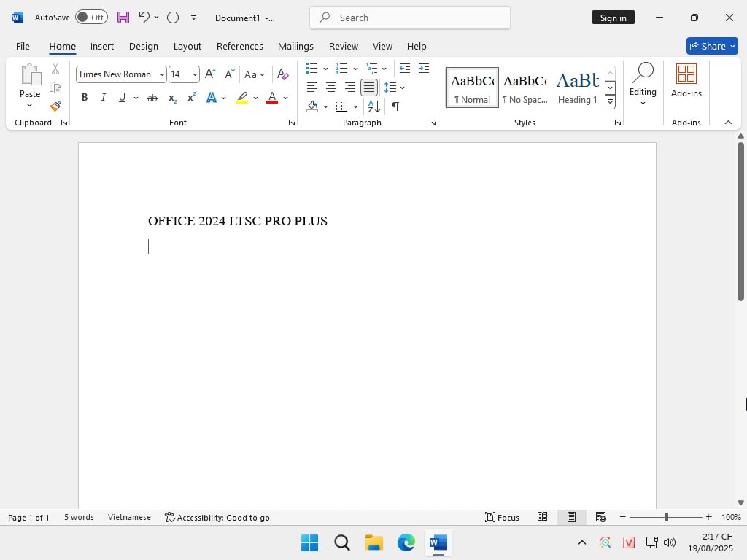The width and height of the screenshot is (747, 560).
Task: Decrease font size with A-down icon
Action: point(230,74)
